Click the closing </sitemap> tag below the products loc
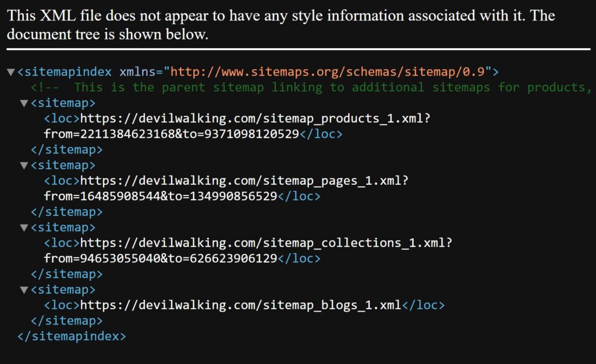 (x=66, y=149)
